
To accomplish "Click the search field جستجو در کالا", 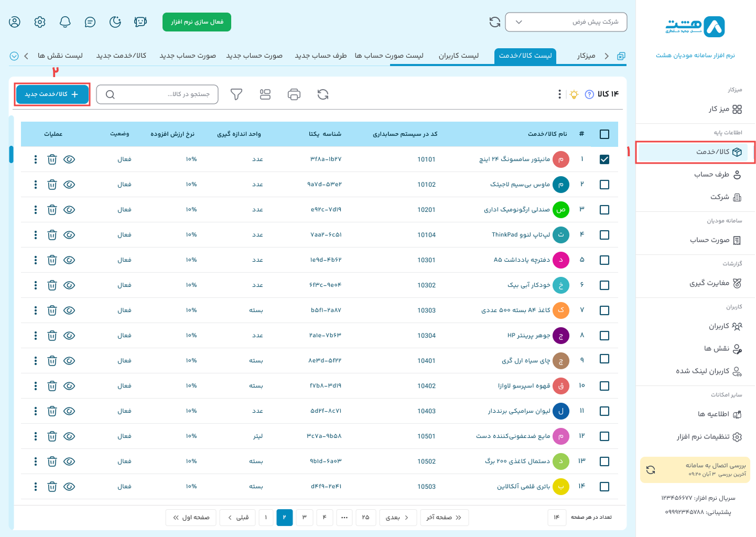I will (157, 94).
